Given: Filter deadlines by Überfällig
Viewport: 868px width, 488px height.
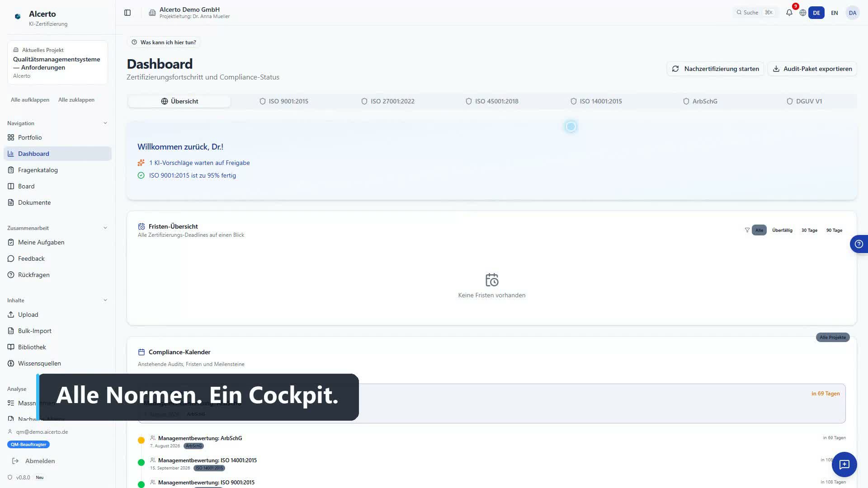Looking at the screenshot, I should click(x=782, y=230).
